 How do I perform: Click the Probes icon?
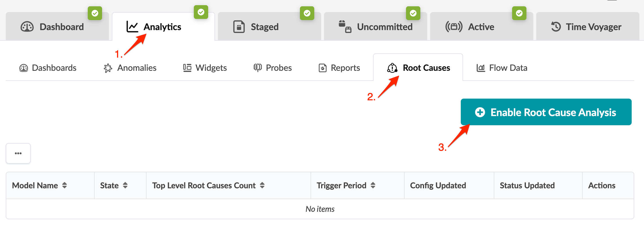click(x=257, y=68)
